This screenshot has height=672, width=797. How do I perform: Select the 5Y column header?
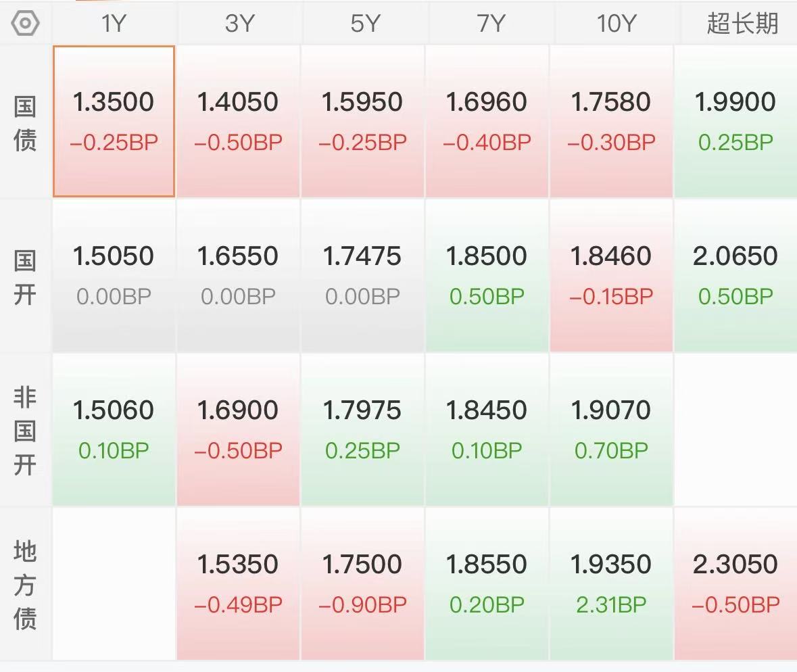(x=364, y=24)
